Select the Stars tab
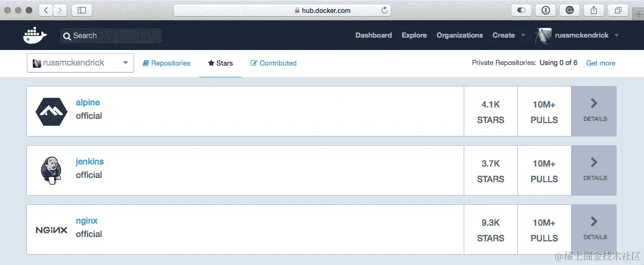The image size is (644, 265). point(221,63)
